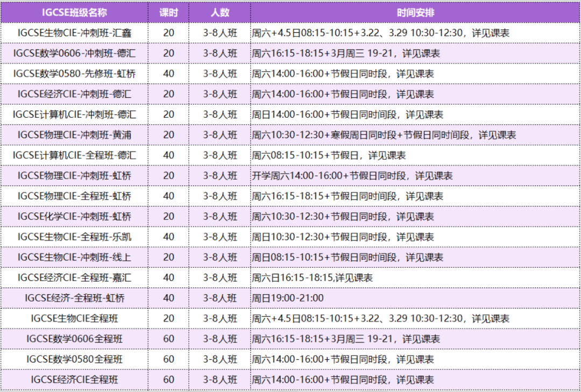
Task: Select the 时间安排 column header
Action: tap(415, 12)
